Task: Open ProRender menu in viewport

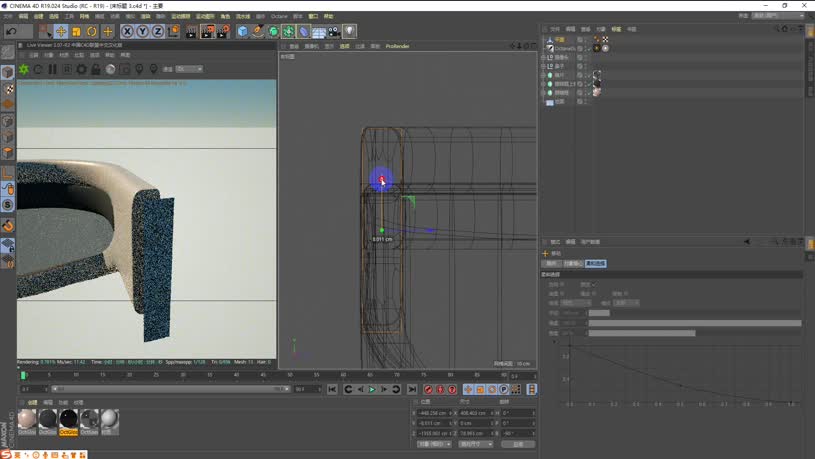Action: pos(398,46)
